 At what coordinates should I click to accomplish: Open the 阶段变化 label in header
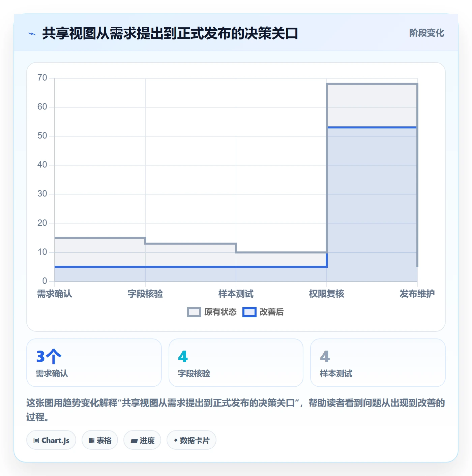point(426,33)
